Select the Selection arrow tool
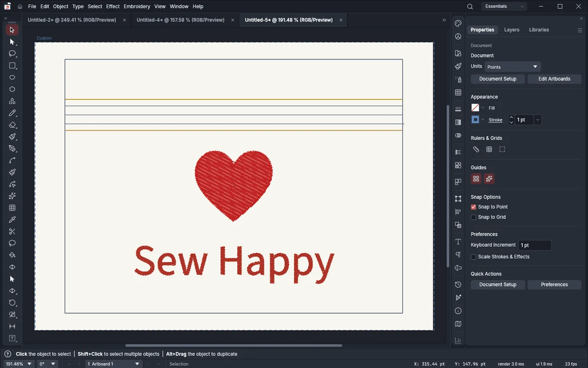This screenshot has width=588, height=368. coord(12,30)
